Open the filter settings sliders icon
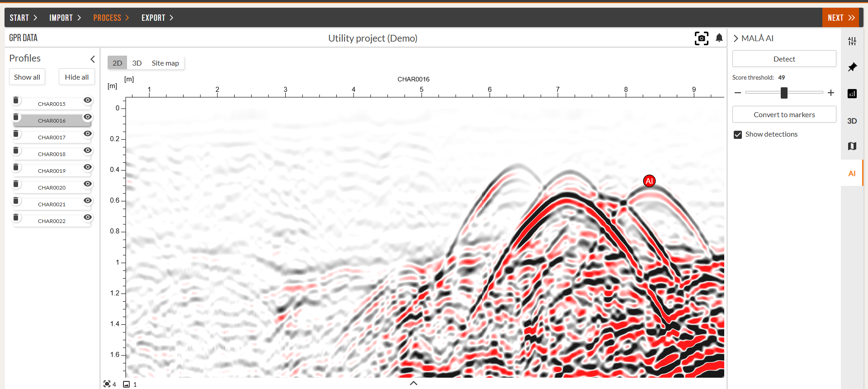Image resolution: width=868 pixels, height=389 pixels. 852,41
